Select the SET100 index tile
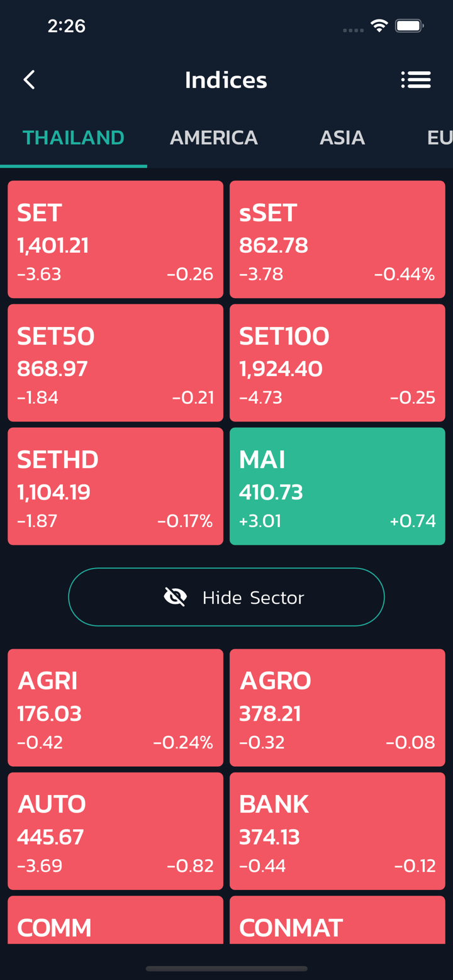This screenshot has width=453, height=980. 337,363
